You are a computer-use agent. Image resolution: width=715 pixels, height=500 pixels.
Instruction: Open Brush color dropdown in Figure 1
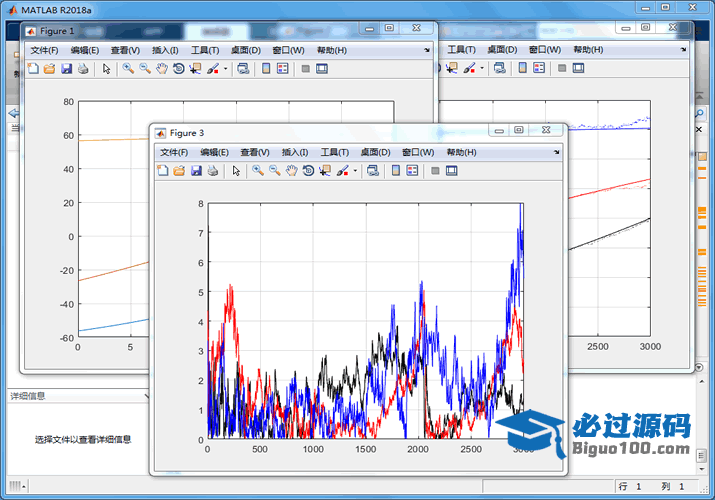pos(226,69)
